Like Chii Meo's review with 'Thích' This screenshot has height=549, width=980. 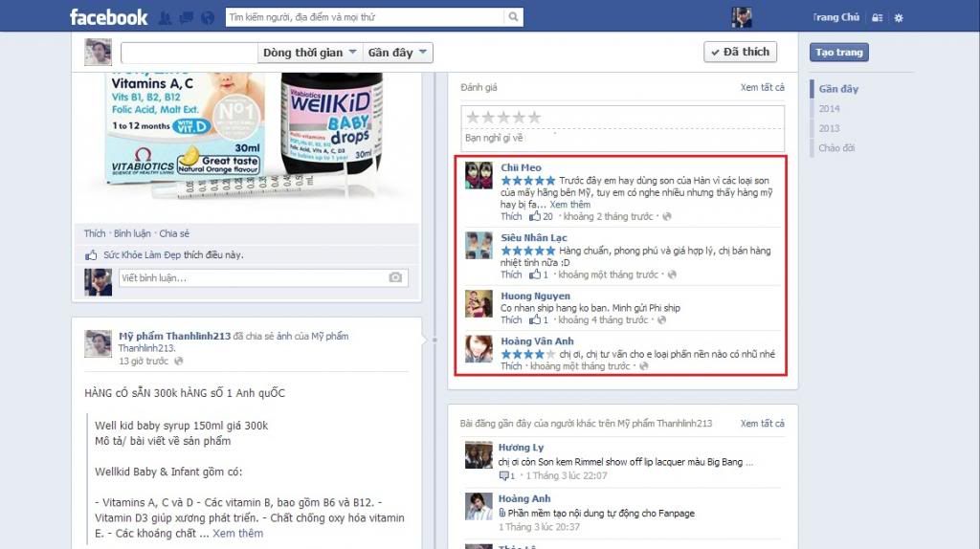pos(511,217)
